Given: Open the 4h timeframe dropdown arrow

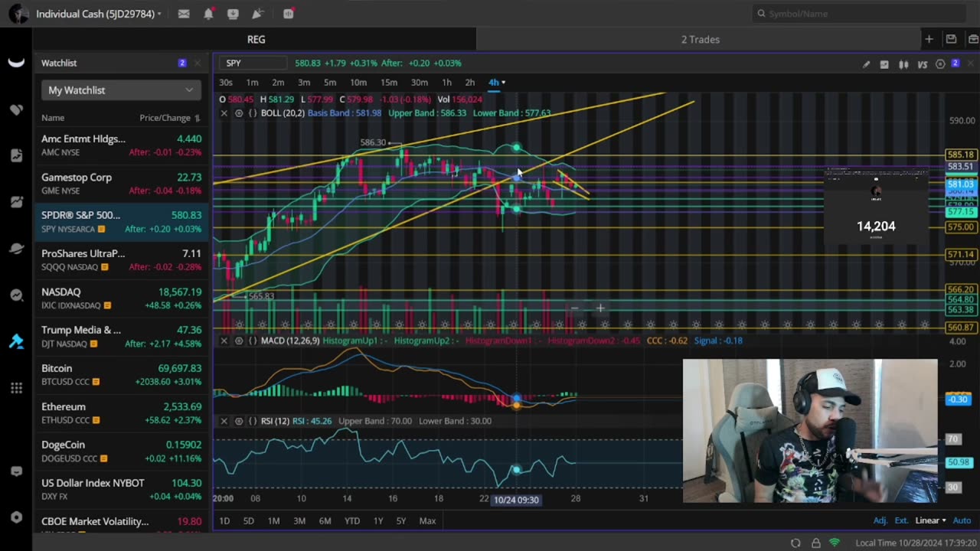Looking at the screenshot, I should pos(503,83).
